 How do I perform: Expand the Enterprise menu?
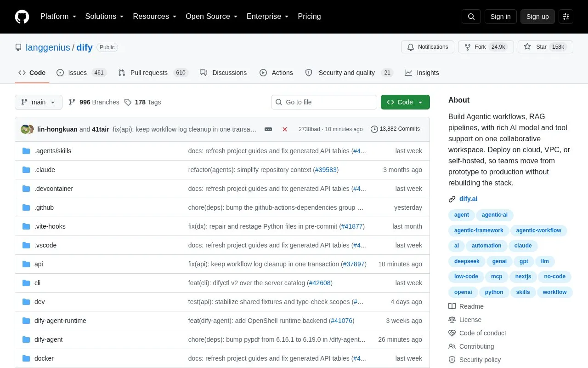[x=268, y=17]
